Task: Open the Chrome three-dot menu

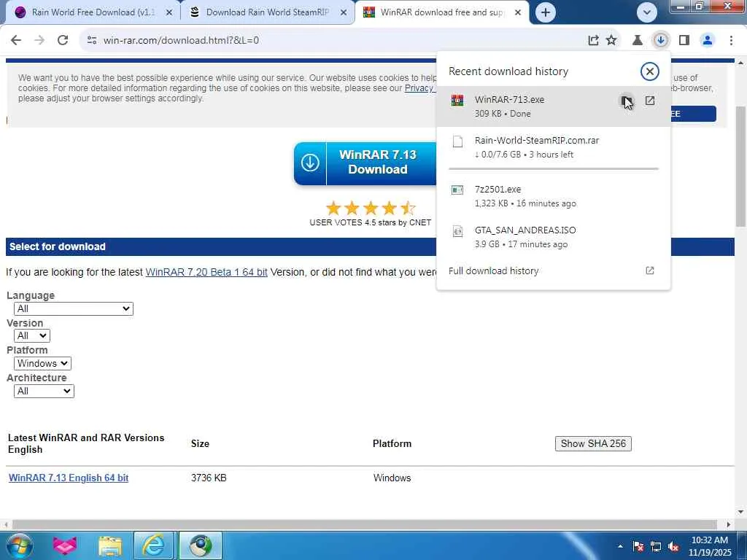Action: pos(731,41)
